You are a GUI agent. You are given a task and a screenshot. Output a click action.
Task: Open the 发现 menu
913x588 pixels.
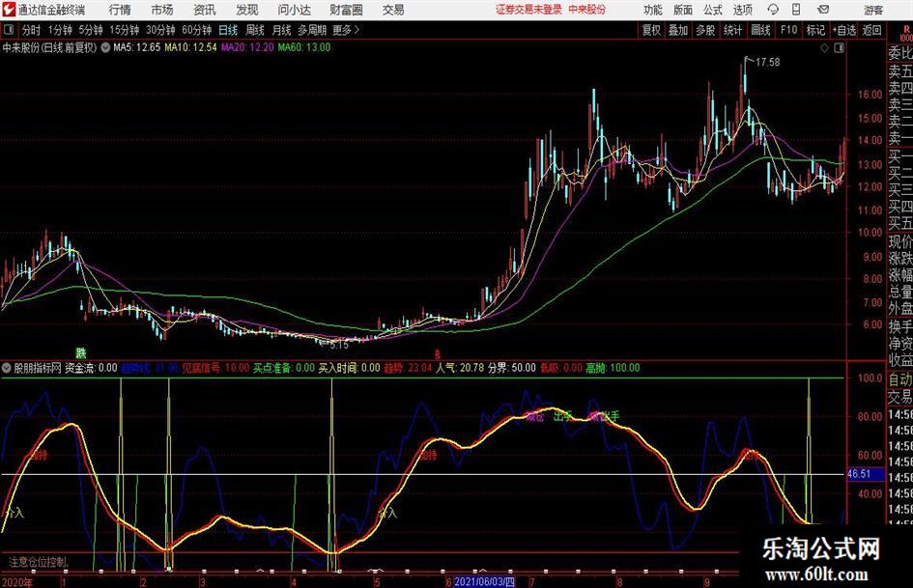(x=247, y=10)
